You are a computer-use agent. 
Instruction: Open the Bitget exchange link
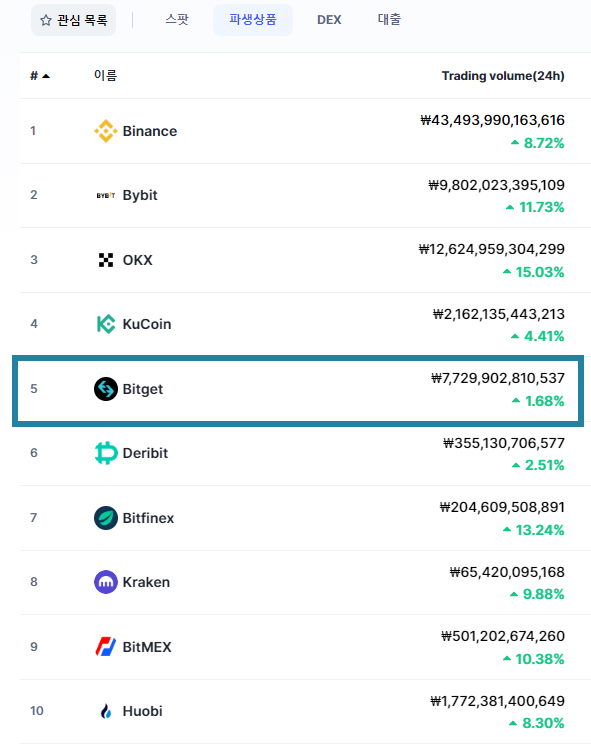[x=143, y=389]
